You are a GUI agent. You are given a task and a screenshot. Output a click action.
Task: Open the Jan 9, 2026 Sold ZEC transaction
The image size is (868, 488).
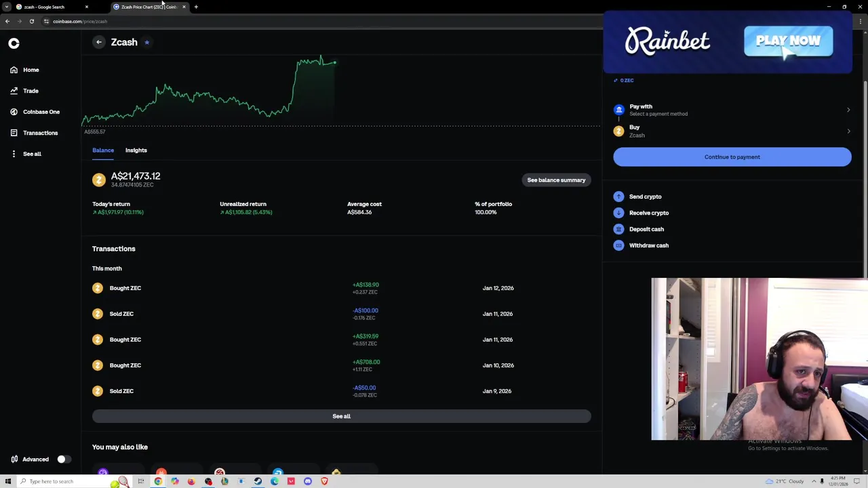pyautogui.click(x=341, y=391)
